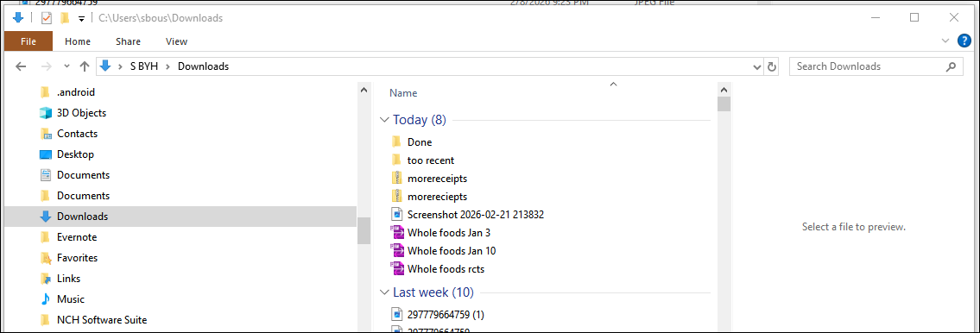The image size is (980, 333).
Task: Open the address bar history dropdown
Action: [x=757, y=66]
